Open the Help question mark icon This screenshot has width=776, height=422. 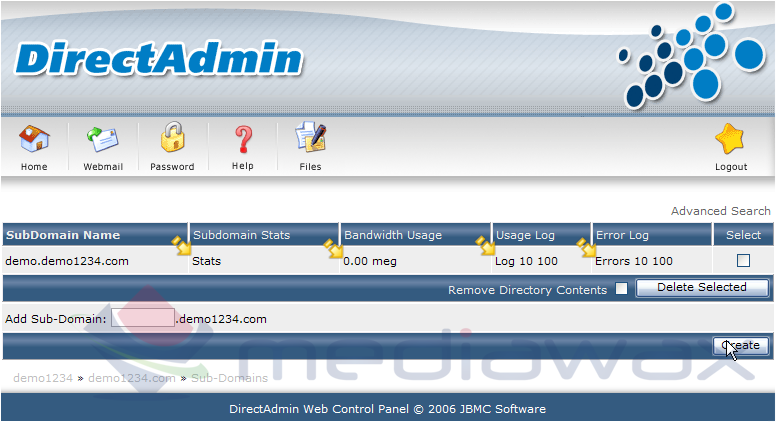coord(243,139)
